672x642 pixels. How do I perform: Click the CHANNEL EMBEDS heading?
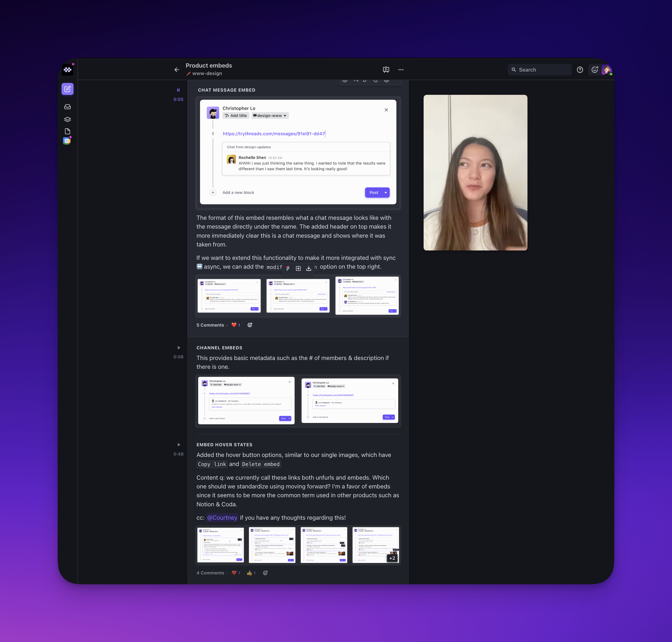pyautogui.click(x=220, y=348)
